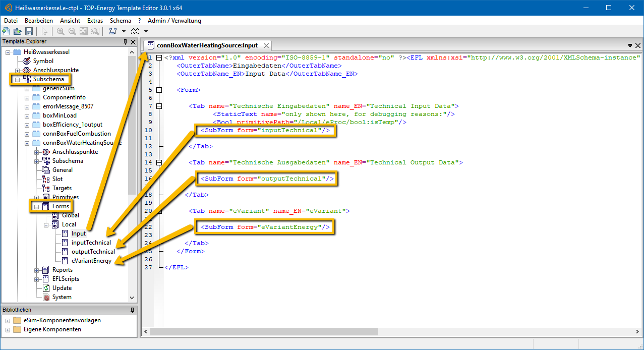The image size is (644, 350).
Task: Click the wavy line style icon
Action: (135, 31)
